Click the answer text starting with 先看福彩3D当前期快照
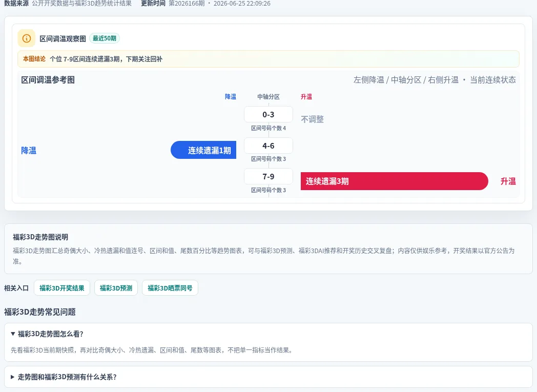Image resolution: width=537 pixels, height=392 pixels. [152, 350]
